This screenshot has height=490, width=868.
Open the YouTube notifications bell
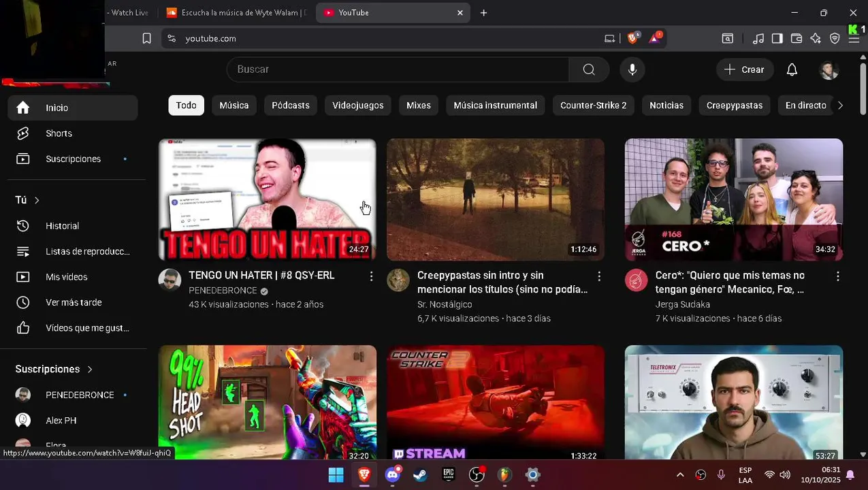click(x=792, y=69)
